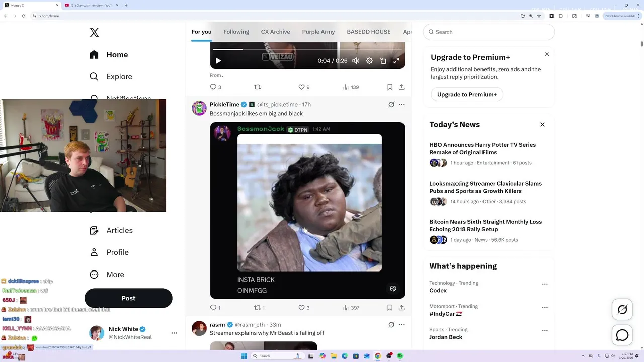Switch to the Following tab
Screen dimensions: 644x362
236,32
